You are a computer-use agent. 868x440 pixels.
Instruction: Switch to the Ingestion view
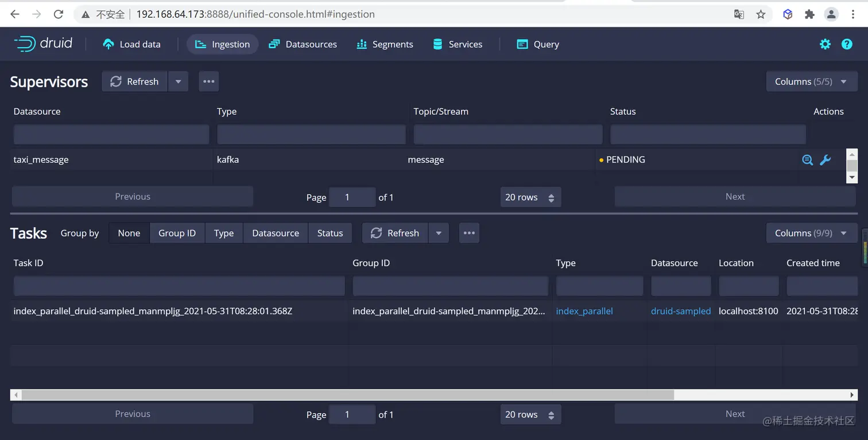[222, 44]
